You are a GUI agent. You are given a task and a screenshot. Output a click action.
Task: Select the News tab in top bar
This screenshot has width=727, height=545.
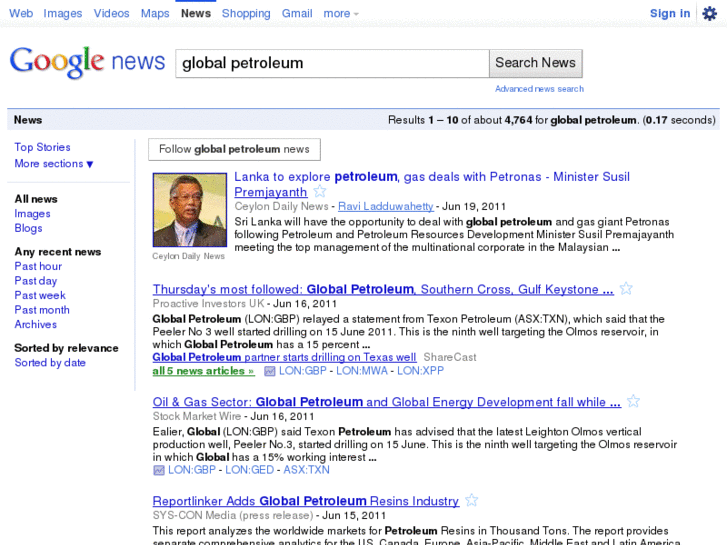coord(196,13)
